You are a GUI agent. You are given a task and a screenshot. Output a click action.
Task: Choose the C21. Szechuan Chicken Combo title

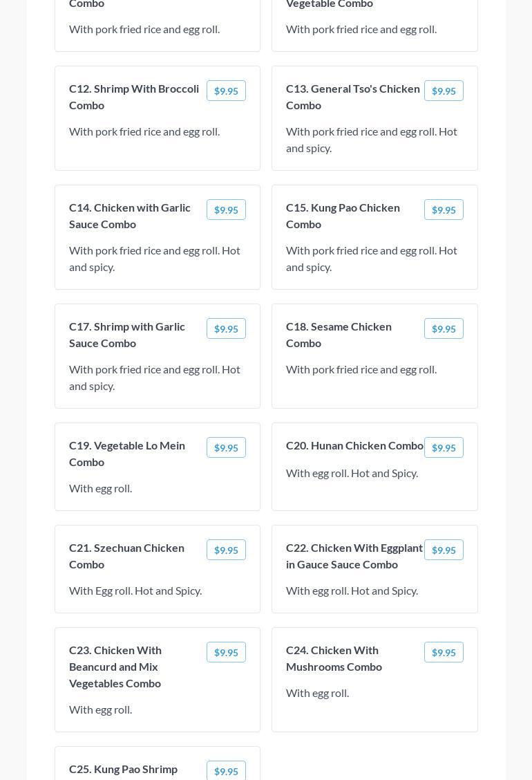click(126, 556)
